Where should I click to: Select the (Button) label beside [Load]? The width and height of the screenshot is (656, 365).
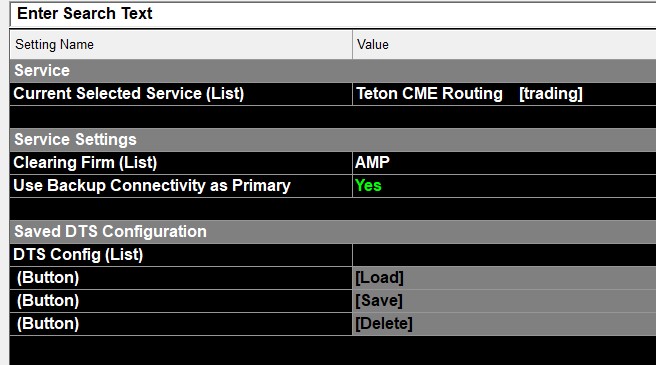coord(181,278)
